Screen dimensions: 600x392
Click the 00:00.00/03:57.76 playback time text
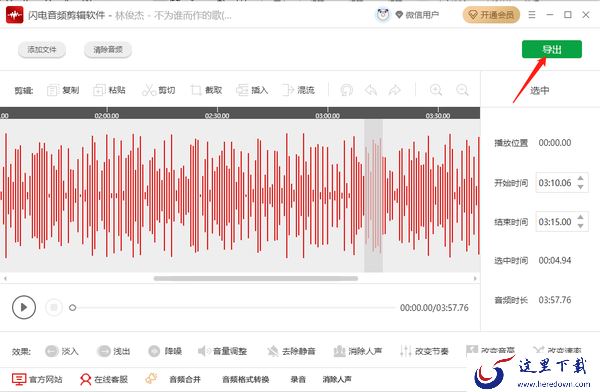click(x=434, y=308)
